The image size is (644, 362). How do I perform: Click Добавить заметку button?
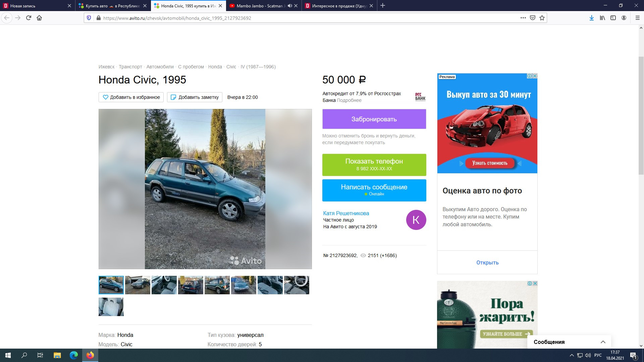195,97
